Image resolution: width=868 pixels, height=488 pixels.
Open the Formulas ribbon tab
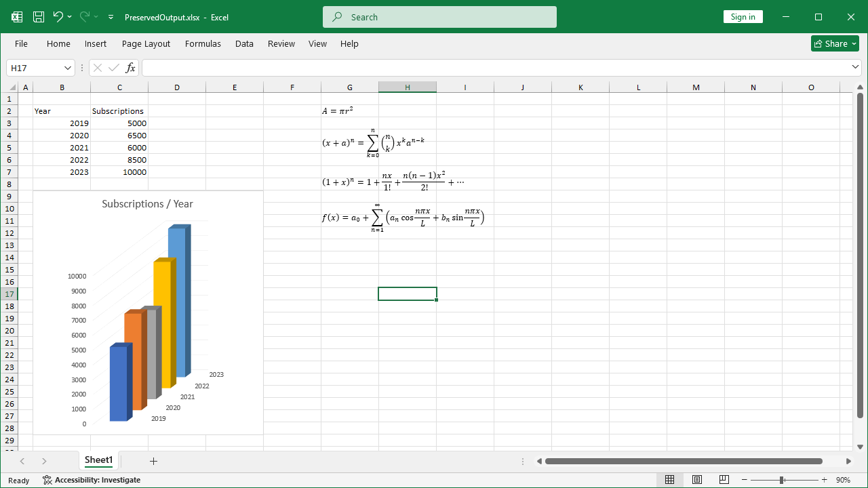203,43
